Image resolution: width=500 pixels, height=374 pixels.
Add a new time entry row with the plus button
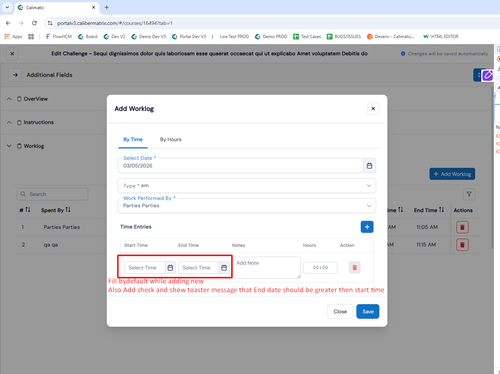[x=367, y=227]
